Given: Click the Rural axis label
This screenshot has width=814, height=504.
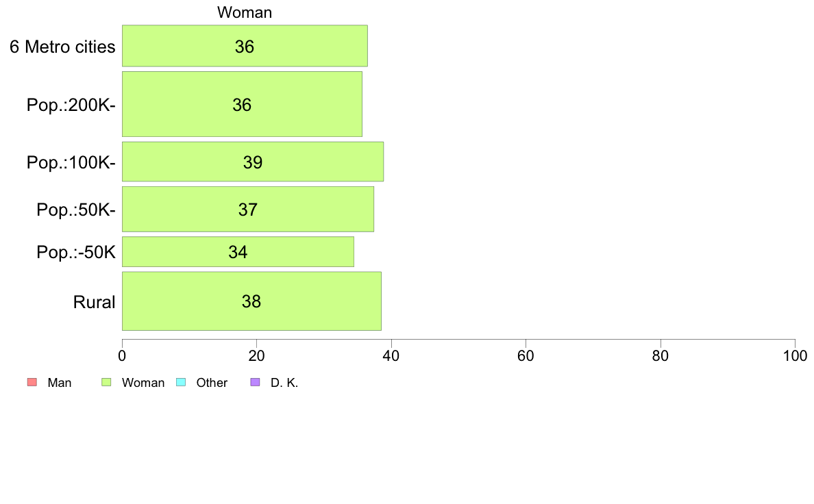Looking at the screenshot, I should 94,302.
